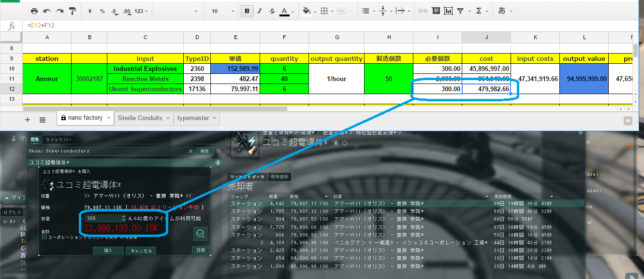Open the number format 123 dropdown
The width and height of the screenshot is (644, 279).
[141, 11]
